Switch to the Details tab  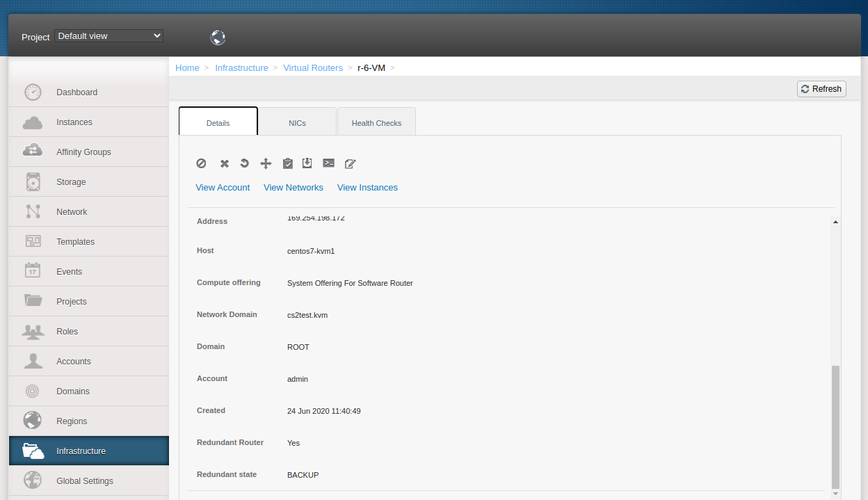(218, 122)
